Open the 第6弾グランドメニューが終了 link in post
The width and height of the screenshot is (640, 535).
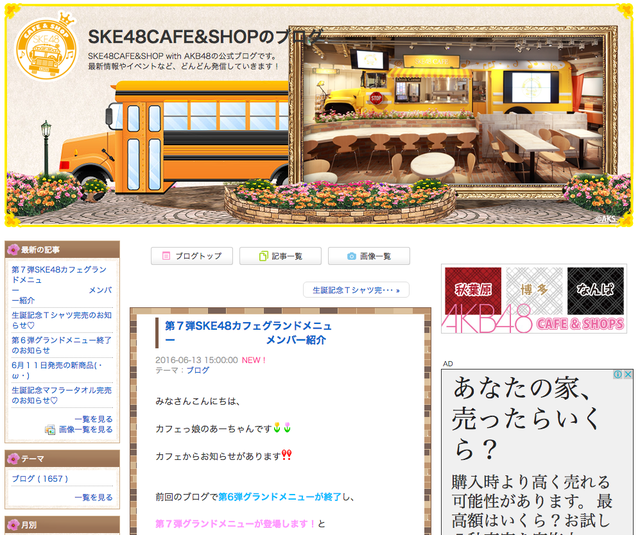pos(280,497)
